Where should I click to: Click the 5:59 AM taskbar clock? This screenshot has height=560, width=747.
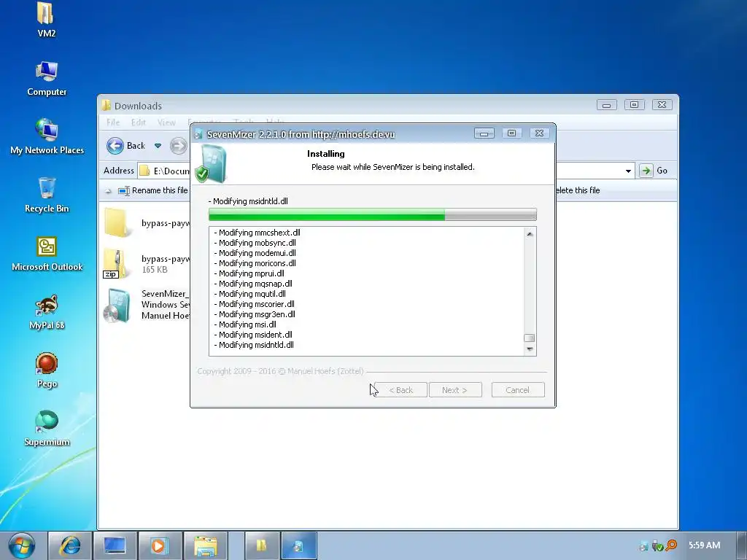704,545
